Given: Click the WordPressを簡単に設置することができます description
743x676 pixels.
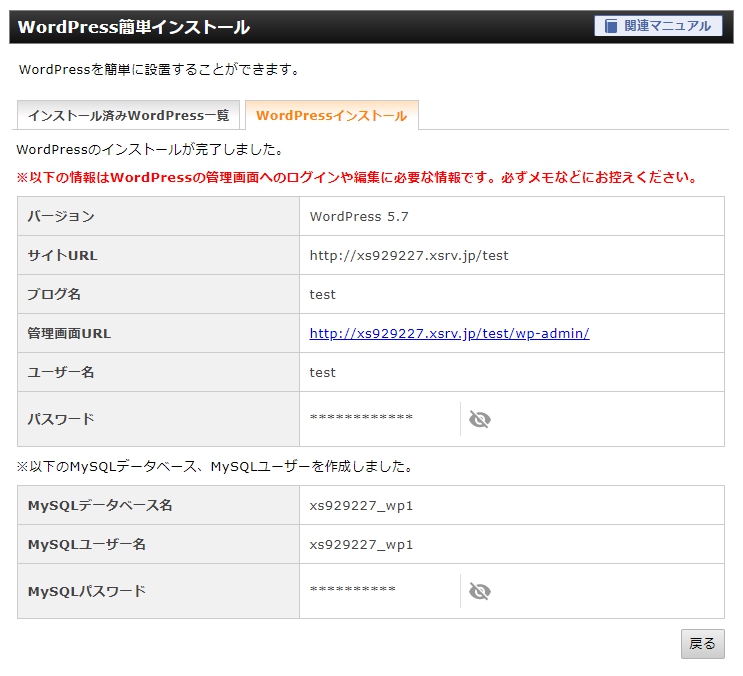Looking at the screenshot, I should (159, 70).
